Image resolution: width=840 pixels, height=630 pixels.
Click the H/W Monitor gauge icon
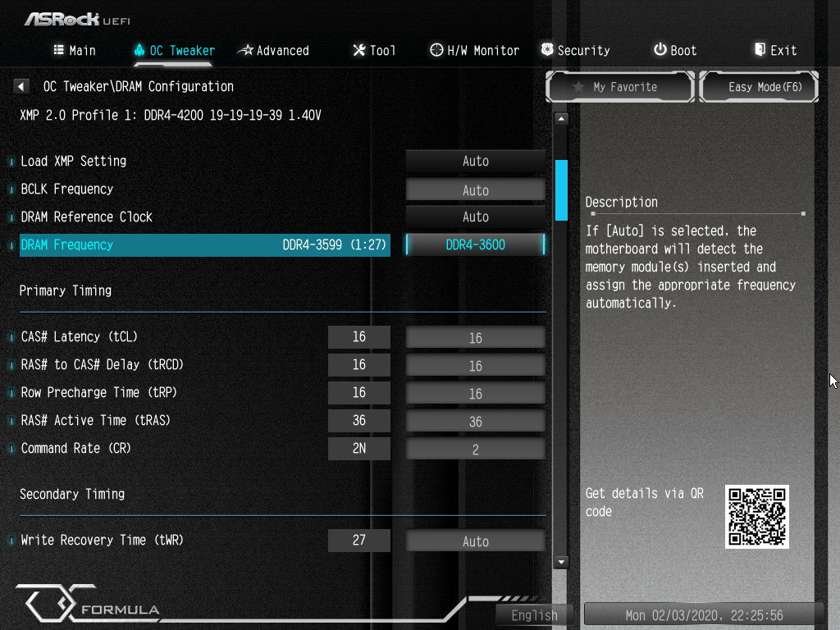coord(436,50)
